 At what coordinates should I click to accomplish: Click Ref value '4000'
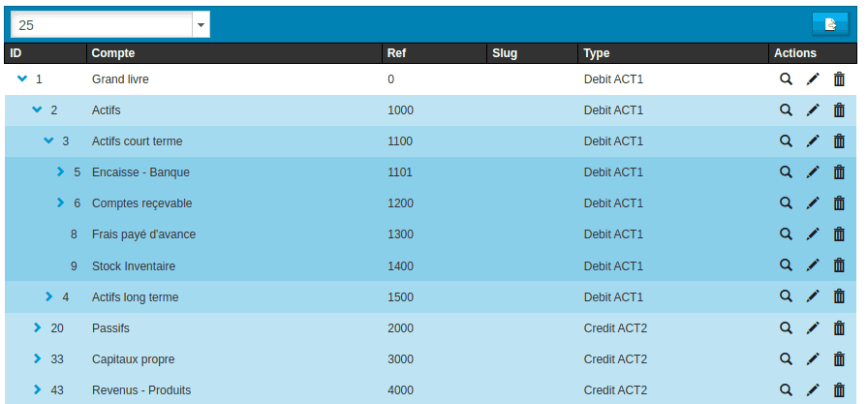click(x=401, y=390)
